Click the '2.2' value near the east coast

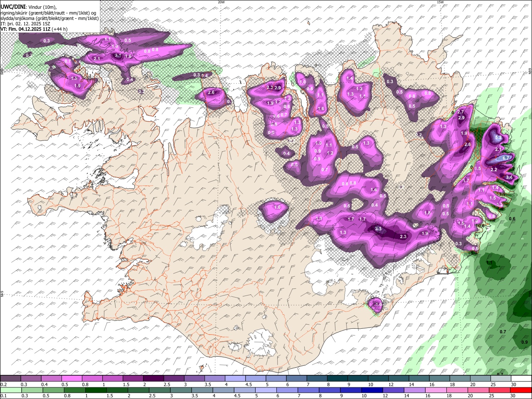click(494, 170)
